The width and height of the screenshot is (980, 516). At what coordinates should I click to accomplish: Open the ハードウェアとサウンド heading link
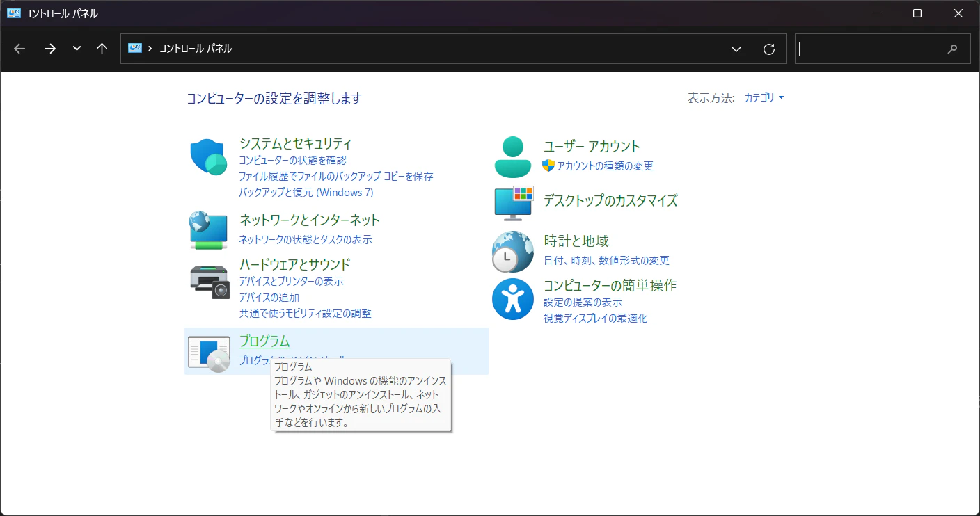294,264
